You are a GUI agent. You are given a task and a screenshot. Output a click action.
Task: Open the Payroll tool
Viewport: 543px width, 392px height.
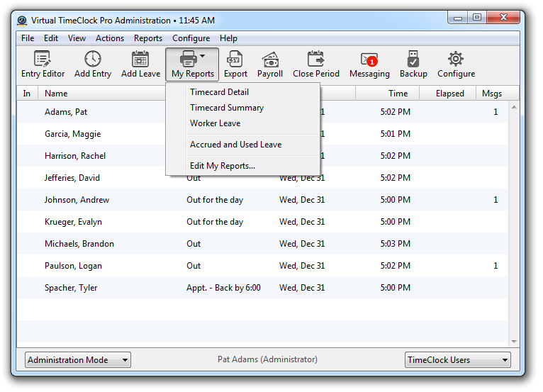pyautogui.click(x=270, y=65)
